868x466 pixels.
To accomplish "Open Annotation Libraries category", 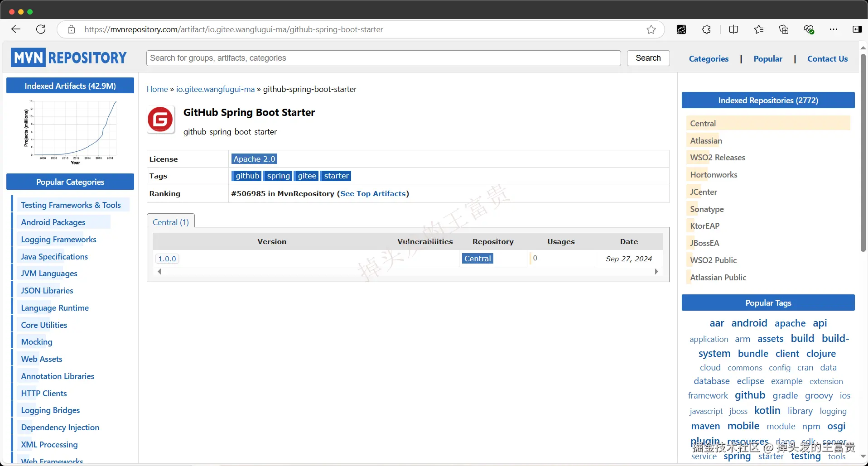I will [x=58, y=376].
